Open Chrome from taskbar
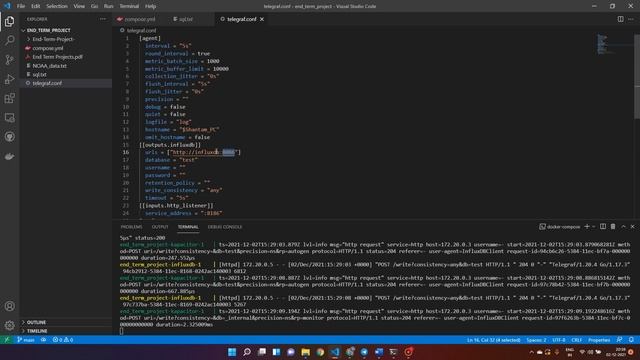Screen dimensions: 640x360 coord(320,352)
